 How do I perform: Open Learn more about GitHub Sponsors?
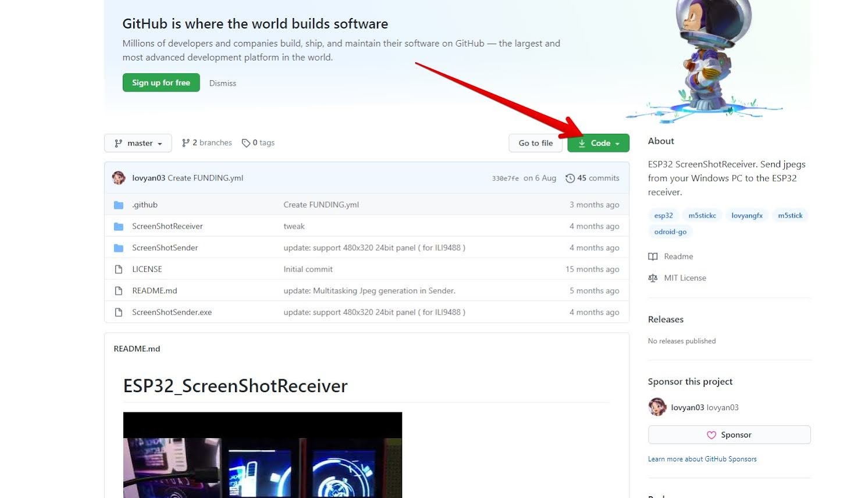pos(702,459)
